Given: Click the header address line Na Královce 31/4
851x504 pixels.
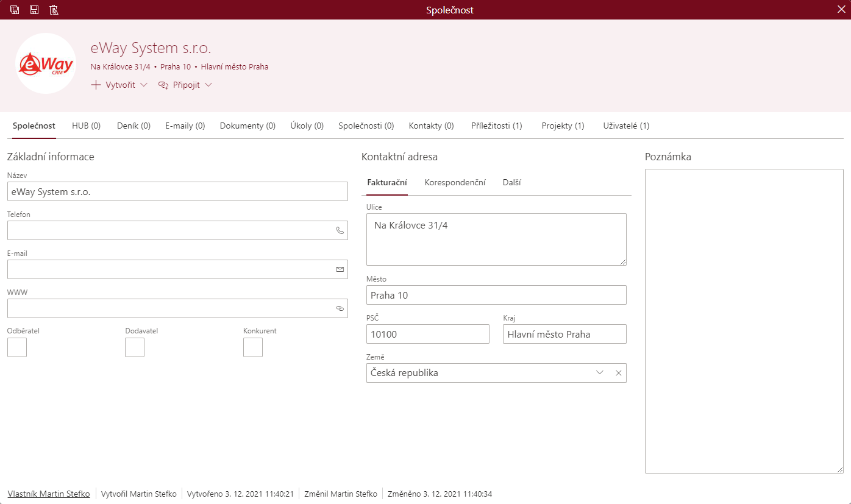Looking at the screenshot, I should 120,66.
